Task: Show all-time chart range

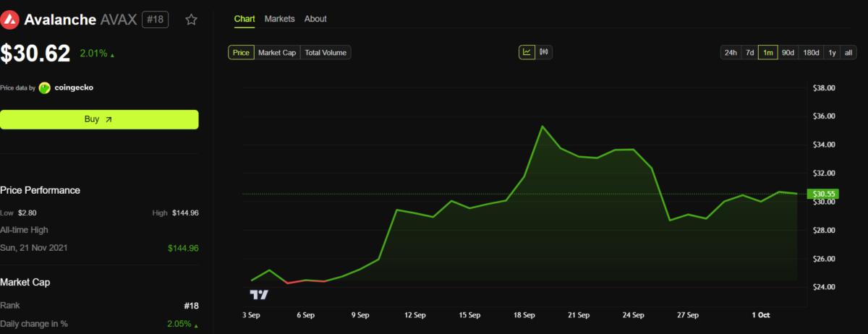Action: coord(848,52)
